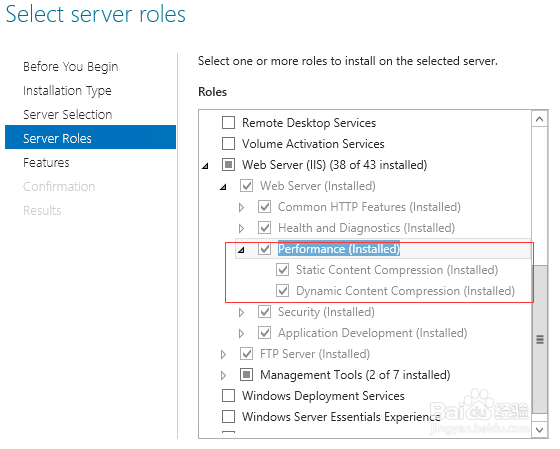
Task: Click the roles list scroll-down arrow
Action: (540, 430)
